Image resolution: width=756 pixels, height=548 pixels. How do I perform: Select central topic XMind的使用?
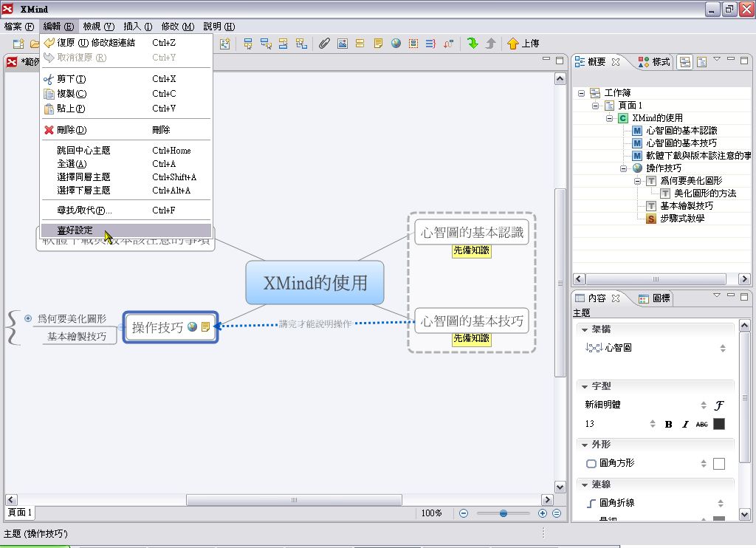pyautogui.click(x=315, y=283)
